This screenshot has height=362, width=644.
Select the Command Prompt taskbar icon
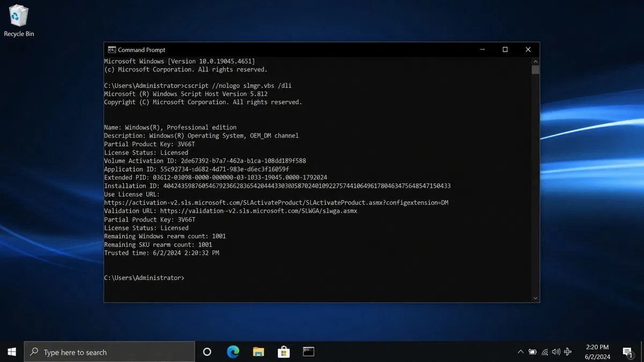(309, 352)
